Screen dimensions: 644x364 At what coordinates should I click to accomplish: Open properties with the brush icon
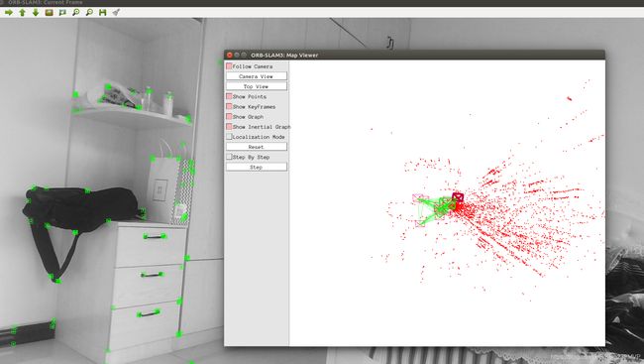click(116, 12)
